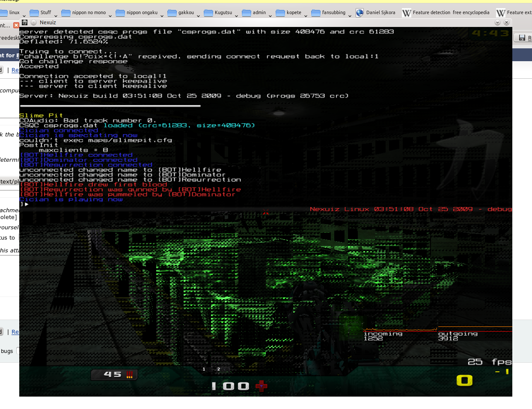
Task: Click the red 'Nexuiz Linux' version string
Action: pyautogui.click(x=411, y=209)
